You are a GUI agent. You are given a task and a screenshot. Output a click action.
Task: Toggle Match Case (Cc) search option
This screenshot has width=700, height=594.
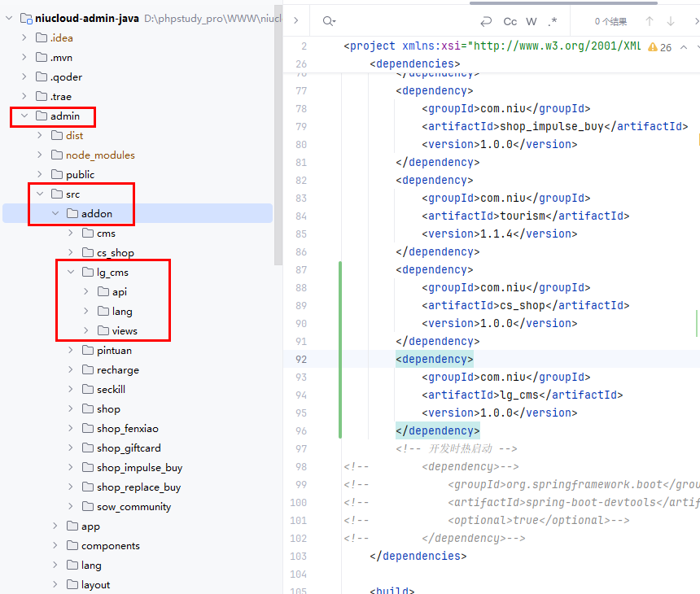point(510,22)
